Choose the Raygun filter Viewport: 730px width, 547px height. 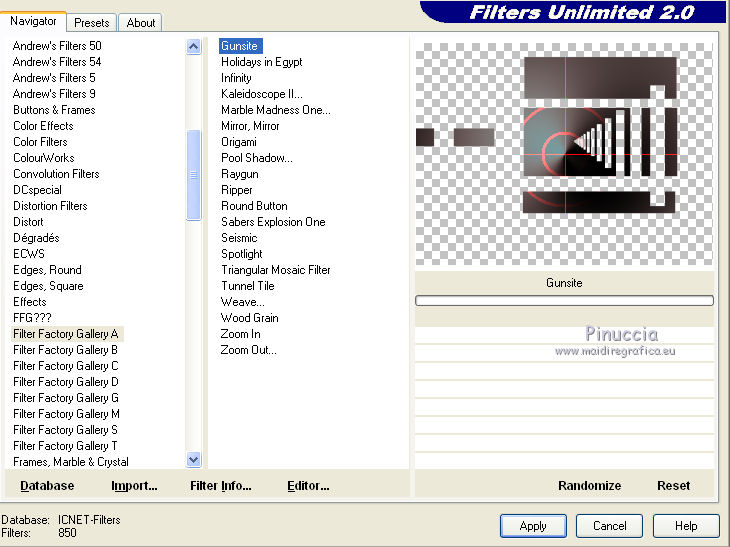240,174
